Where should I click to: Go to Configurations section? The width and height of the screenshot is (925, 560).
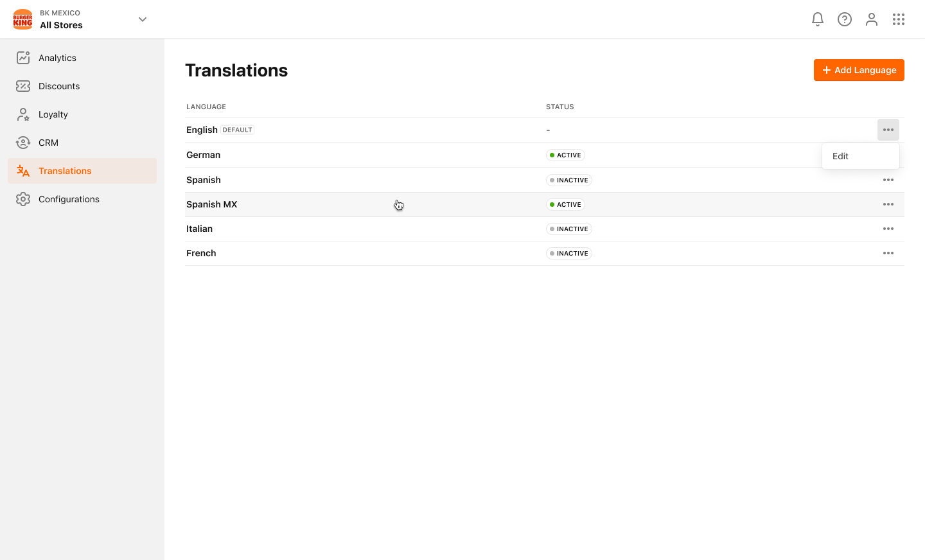[82, 199]
